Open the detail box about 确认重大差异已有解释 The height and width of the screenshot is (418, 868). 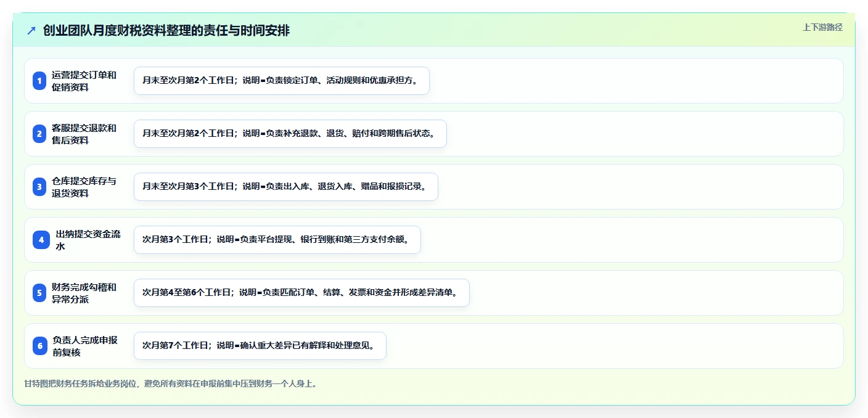coord(260,346)
